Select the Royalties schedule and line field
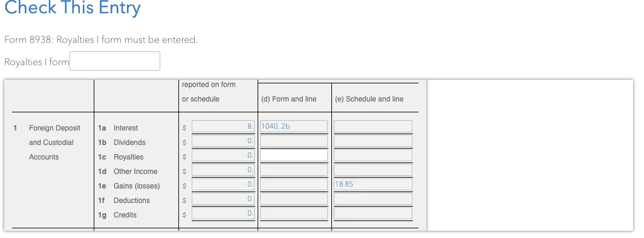 coord(373,155)
